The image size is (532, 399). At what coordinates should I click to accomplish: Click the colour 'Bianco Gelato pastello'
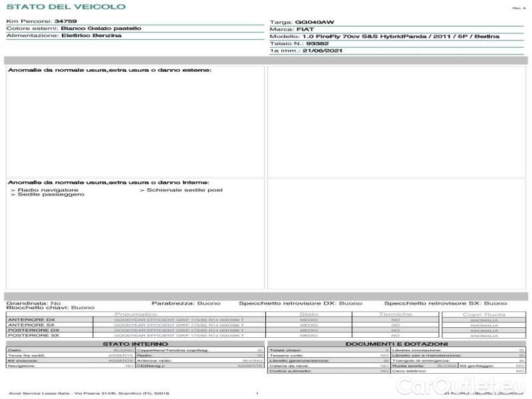pos(101,28)
